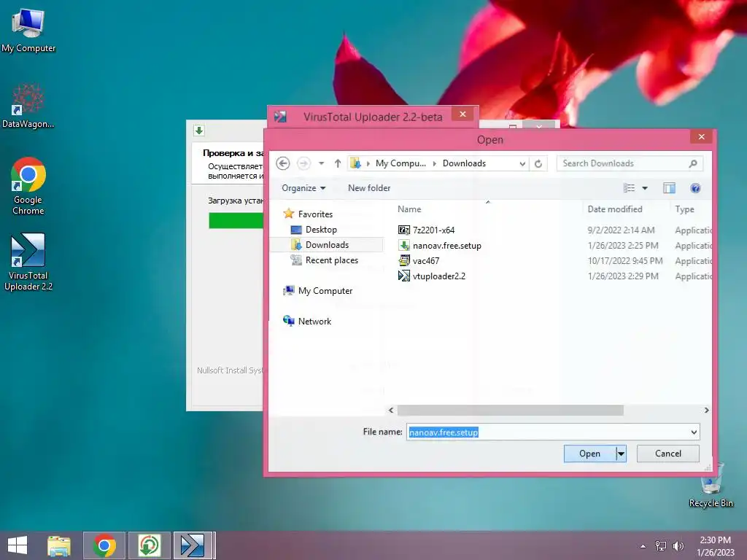Expand the File name dropdown
This screenshot has height=560, width=747.
point(694,432)
